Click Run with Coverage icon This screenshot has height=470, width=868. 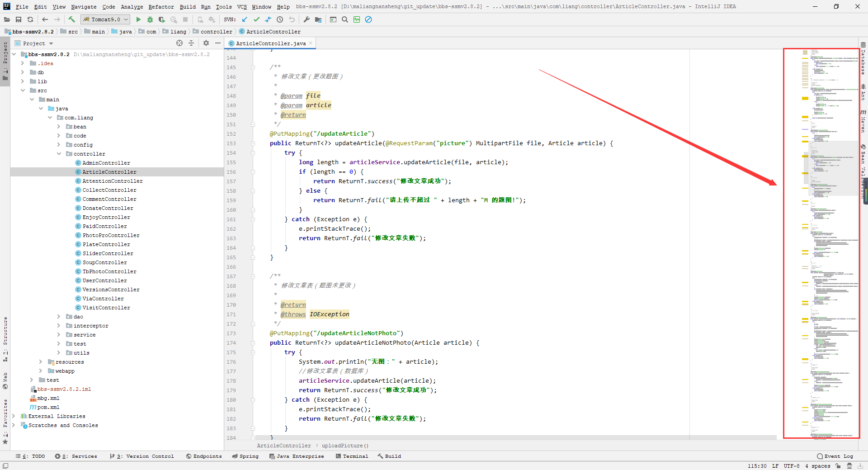[x=162, y=19]
